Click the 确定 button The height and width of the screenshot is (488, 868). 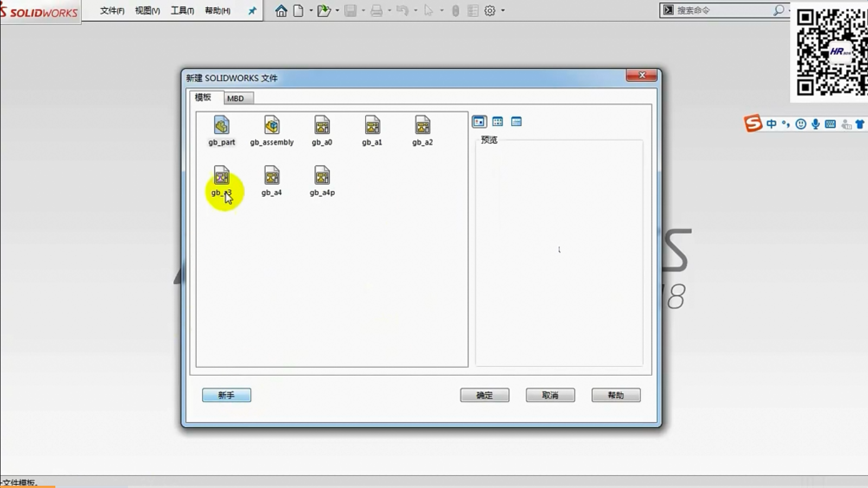(484, 395)
